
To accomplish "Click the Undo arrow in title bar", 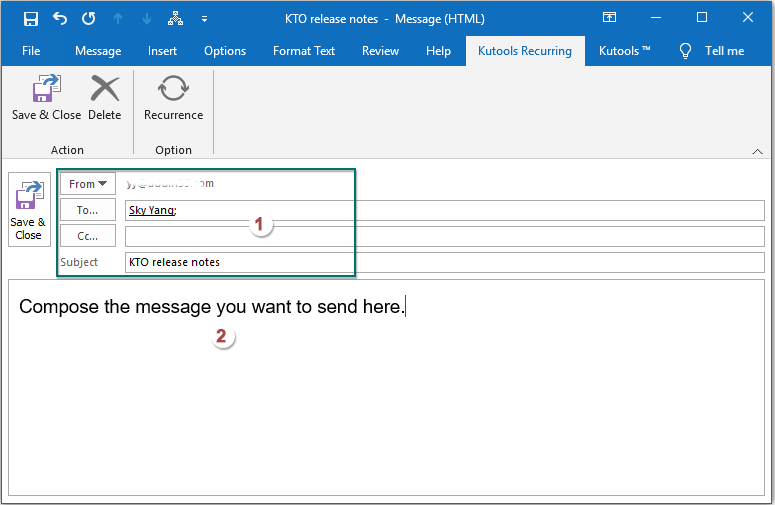I will click(x=60, y=19).
